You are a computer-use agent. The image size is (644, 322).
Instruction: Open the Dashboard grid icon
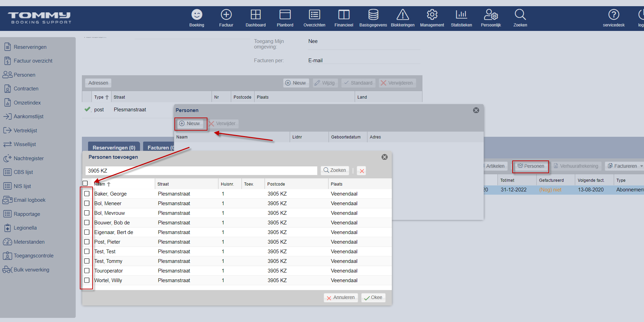click(x=256, y=15)
